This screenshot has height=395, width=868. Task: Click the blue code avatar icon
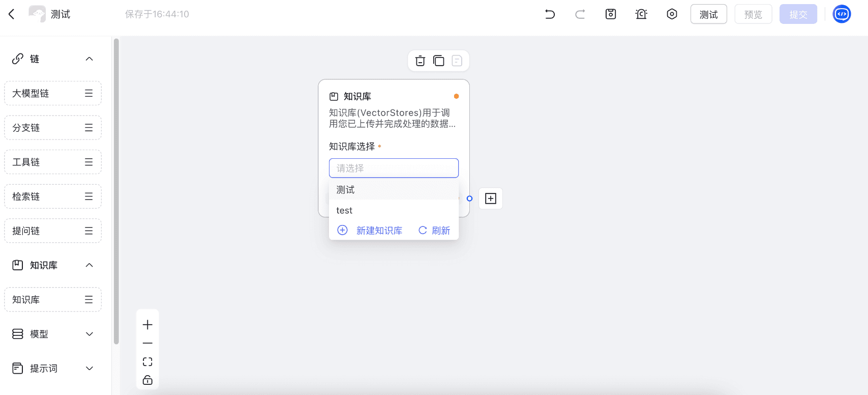842,14
